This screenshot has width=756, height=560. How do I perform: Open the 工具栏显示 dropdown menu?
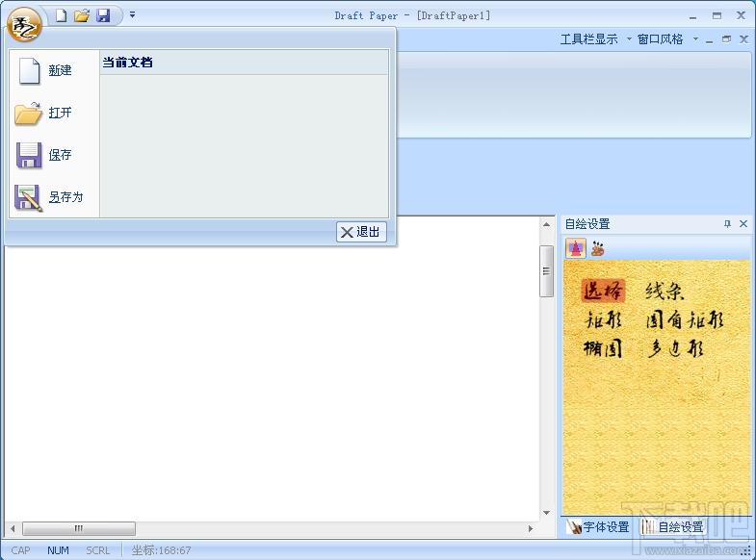(596, 39)
